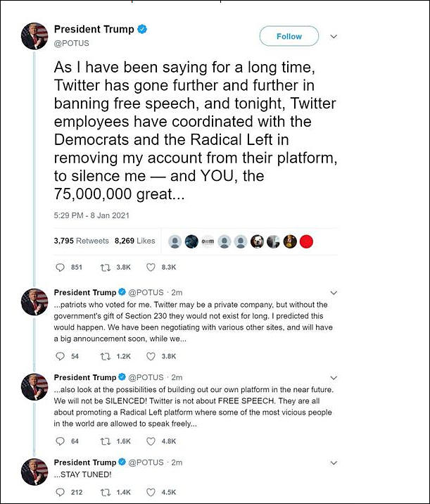This screenshot has height=504, width=430.
Task: Click the Follow button
Action: [x=289, y=37]
